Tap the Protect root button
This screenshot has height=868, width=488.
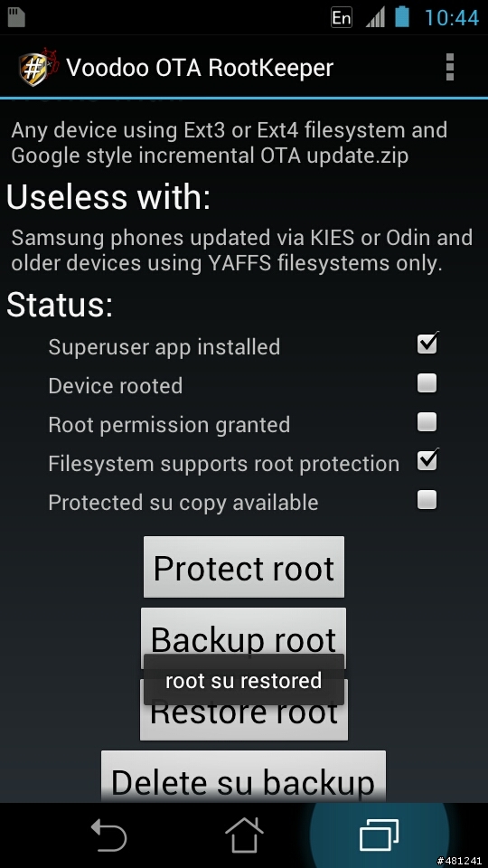244,567
